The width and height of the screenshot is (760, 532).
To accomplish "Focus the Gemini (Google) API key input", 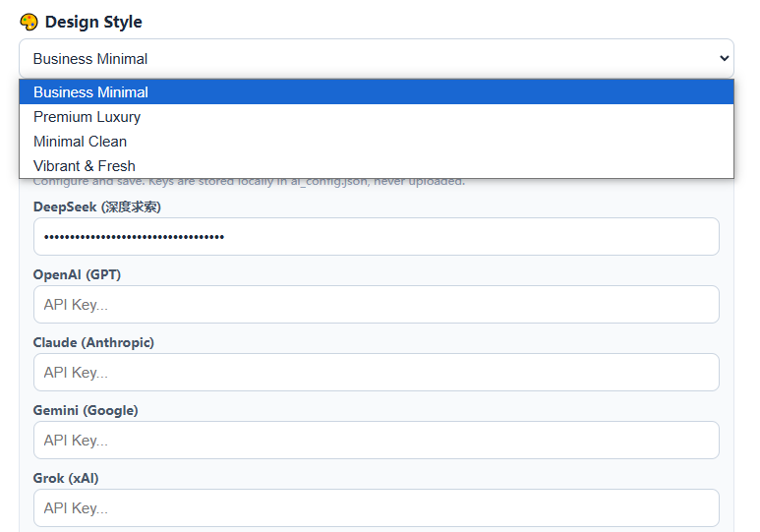I will click(x=377, y=441).
